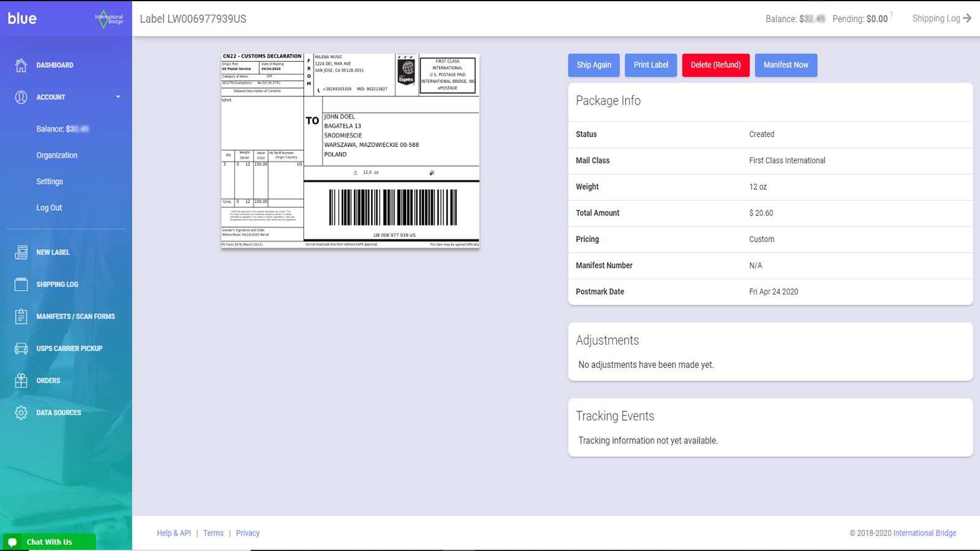Collapse the Account menu arrow
The width and height of the screenshot is (980, 551).
pyautogui.click(x=118, y=97)
